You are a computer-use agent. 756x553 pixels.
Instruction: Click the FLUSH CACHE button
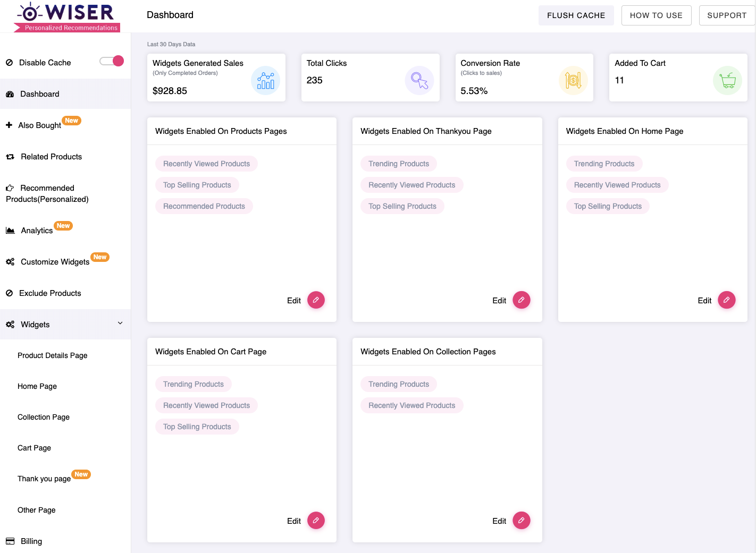click(x=576, y=15)
